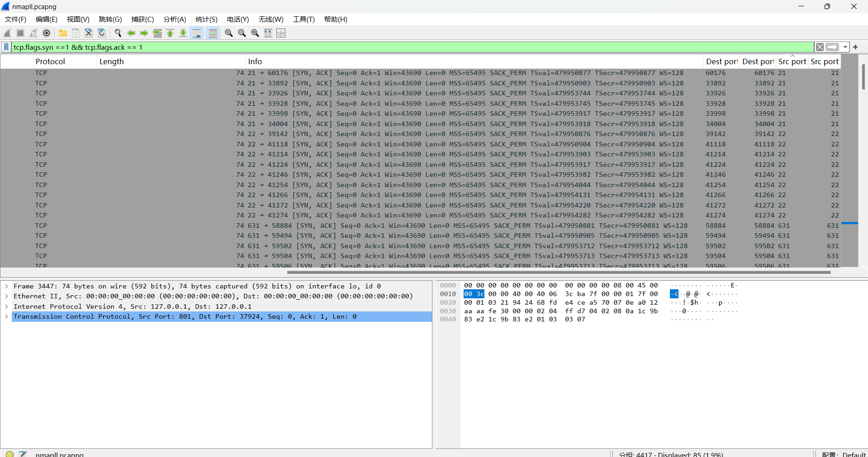Viewport: 868px width, 457px height.
Task: Go forward in packet history with the right arrow
Action: [144, 33]
